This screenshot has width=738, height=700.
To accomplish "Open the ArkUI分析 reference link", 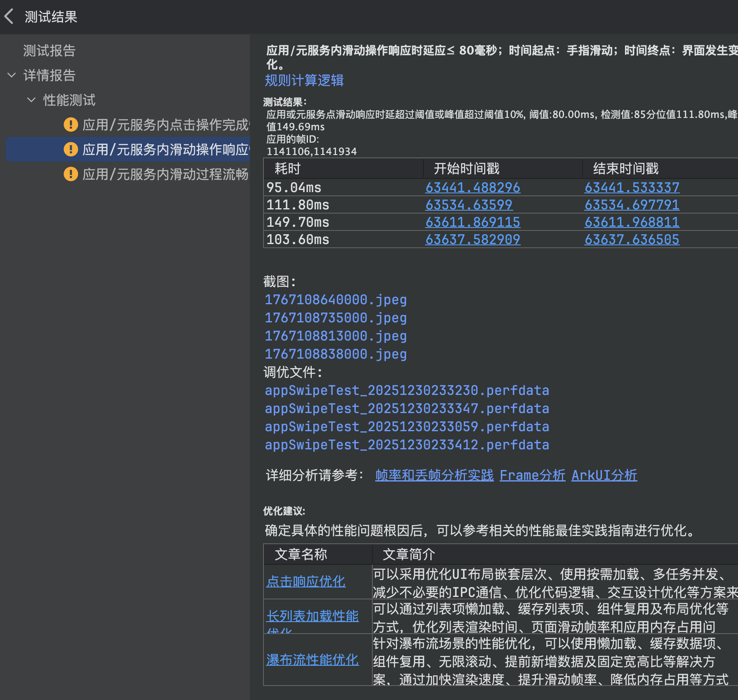I will pyautogui.click(x=604, y=475).
